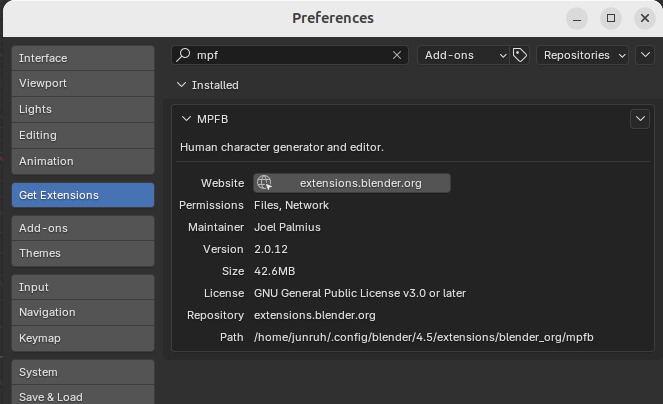Screen dimensions: 663x404
Task: Clear the 'mpf' search text with X
Action: (397, 56)
